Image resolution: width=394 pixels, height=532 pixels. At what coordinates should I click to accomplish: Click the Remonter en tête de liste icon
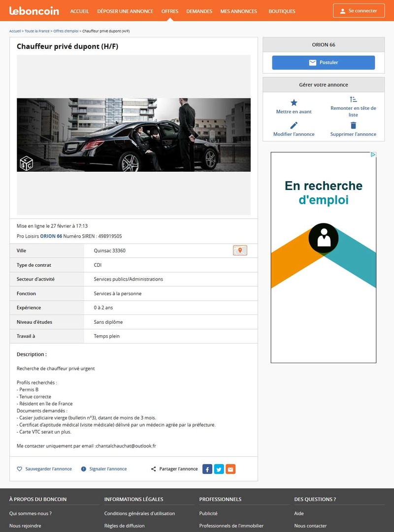[353, 99]
